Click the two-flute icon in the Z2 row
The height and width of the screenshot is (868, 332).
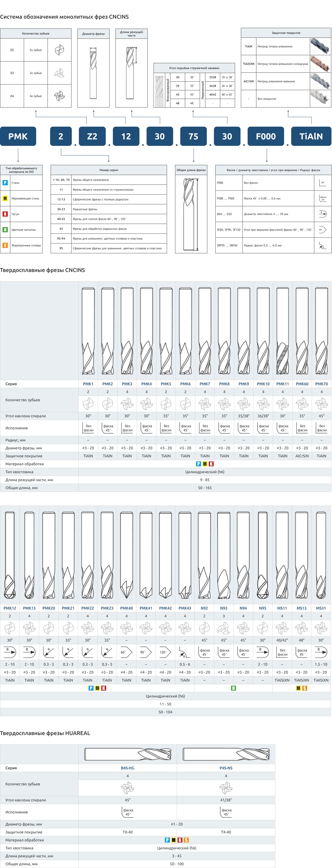click(60, 50)
